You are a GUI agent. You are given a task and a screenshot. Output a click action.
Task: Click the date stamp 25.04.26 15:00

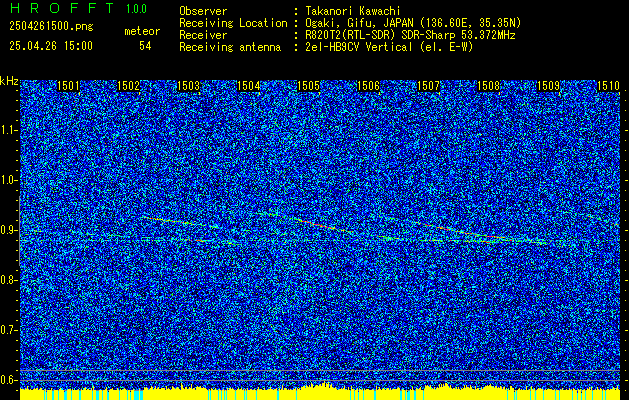(x=51, y=46)
